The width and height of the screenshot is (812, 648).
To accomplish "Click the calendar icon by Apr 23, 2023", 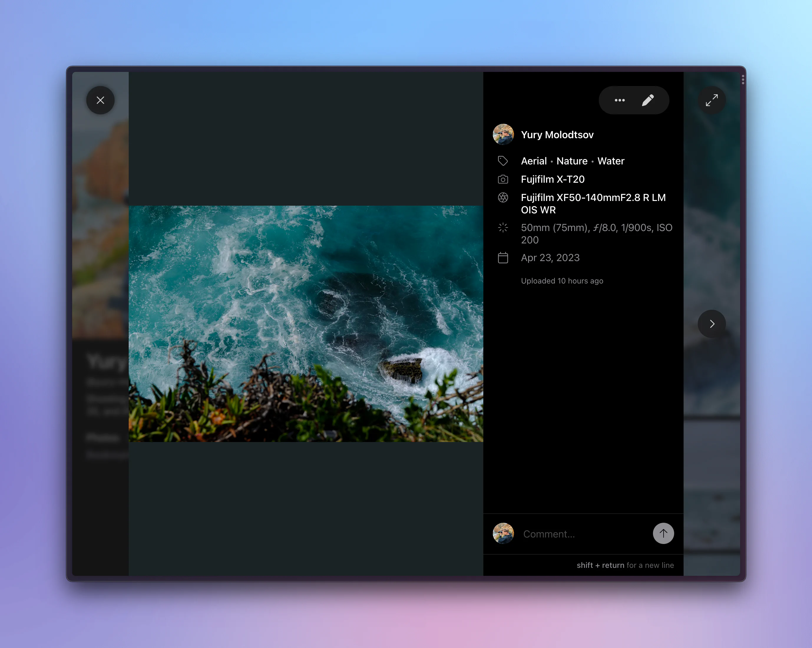I will tap(503, 258).
